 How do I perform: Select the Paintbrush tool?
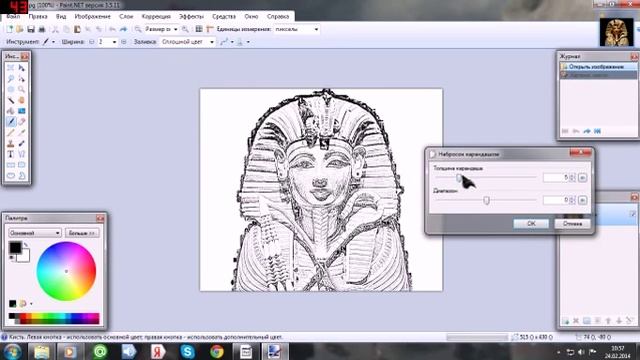click(x=11, y=122)
